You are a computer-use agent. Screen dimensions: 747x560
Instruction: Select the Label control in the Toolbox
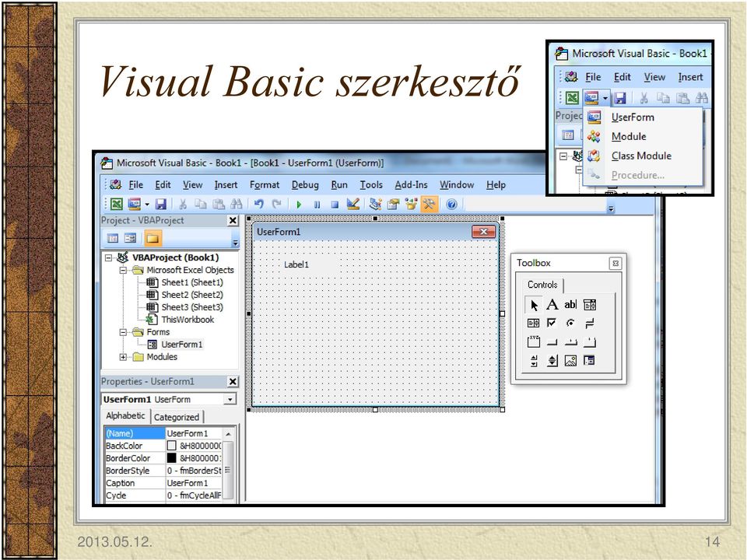[x=552, y=305]
